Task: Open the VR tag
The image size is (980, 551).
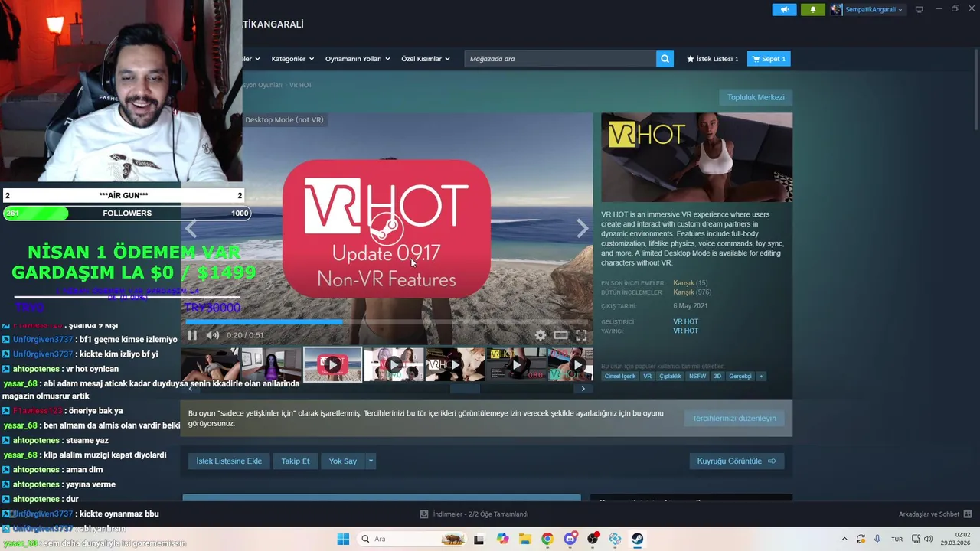Action: pyautogui.click(x=647, y=377)
